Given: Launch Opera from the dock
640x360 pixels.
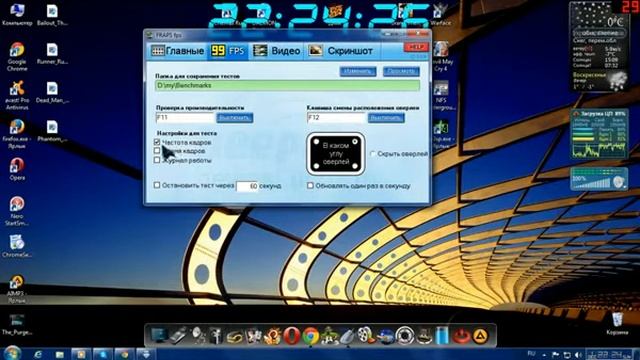Looking at the screenshot, I should coord(292,336).
